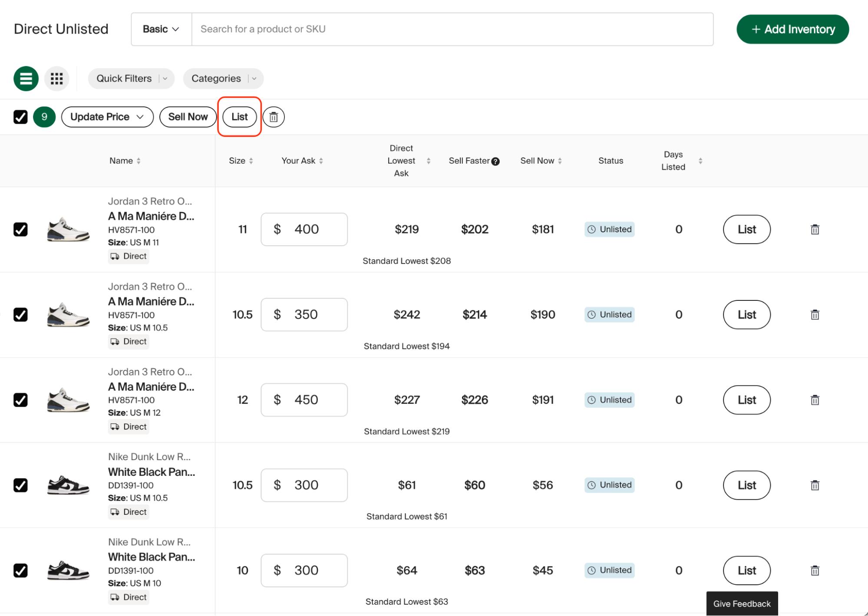Sort by Days Listed arrows
The width and height of the screenshot is (868, 616).
pyautogui.click(x=700, y=161)
